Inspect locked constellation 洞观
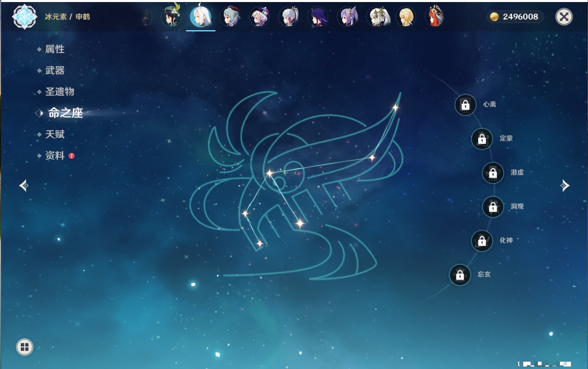This screenshot has width=588, height=369. [x=493, y=207]
